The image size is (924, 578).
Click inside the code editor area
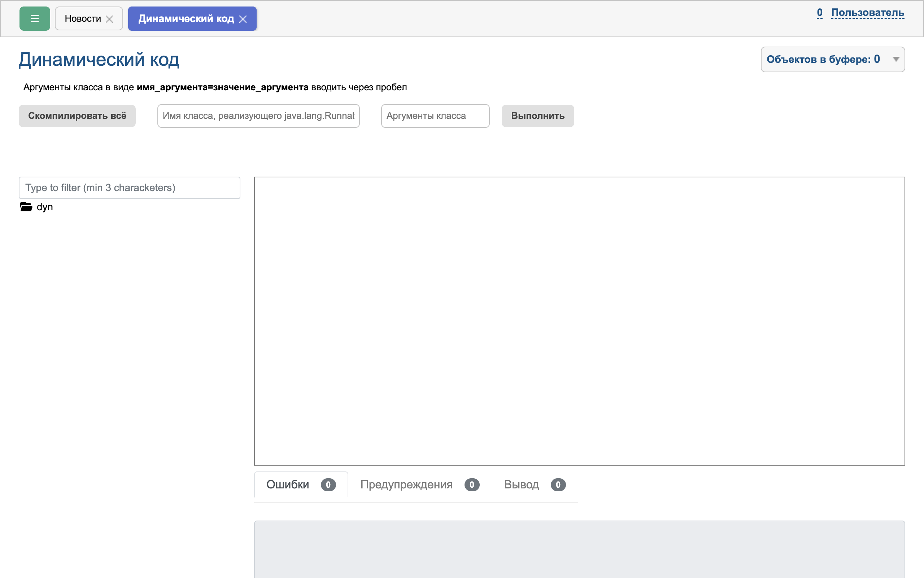tap(579, 321)
